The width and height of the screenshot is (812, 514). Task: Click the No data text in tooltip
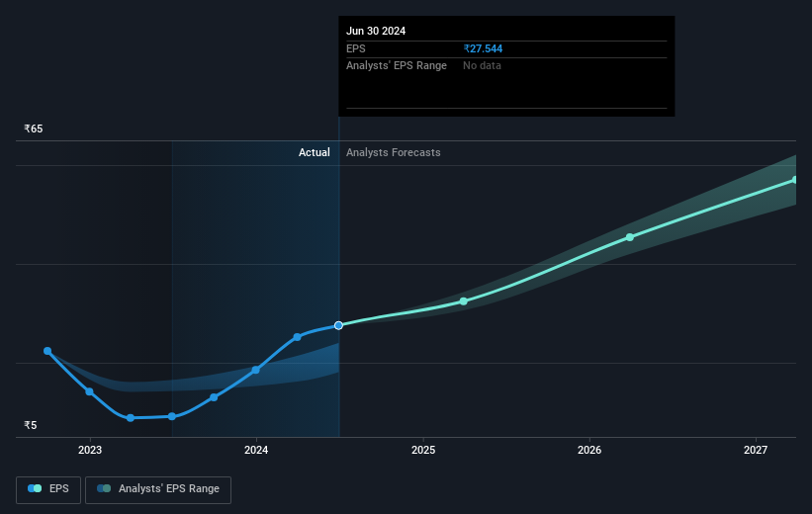point(482,66)
